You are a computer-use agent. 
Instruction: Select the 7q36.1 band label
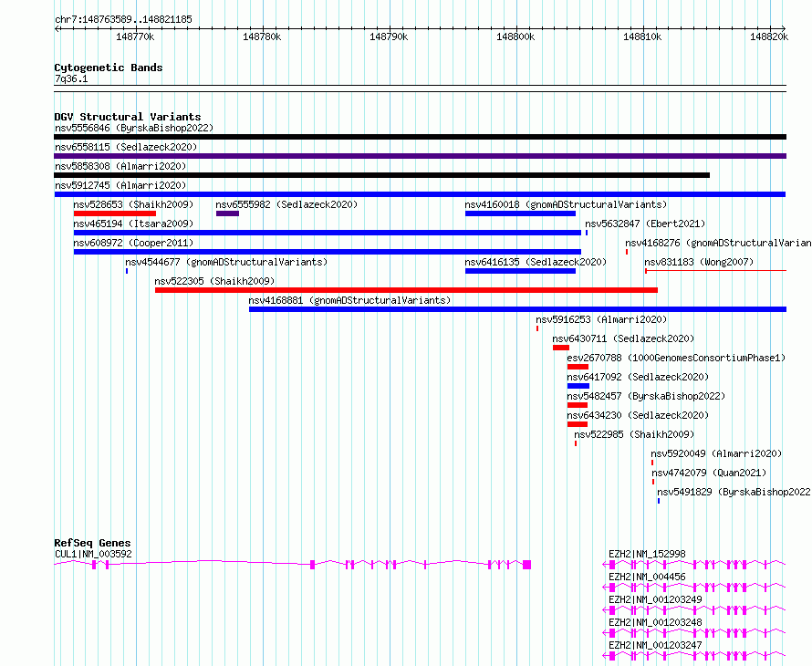[x=71, y=78]
